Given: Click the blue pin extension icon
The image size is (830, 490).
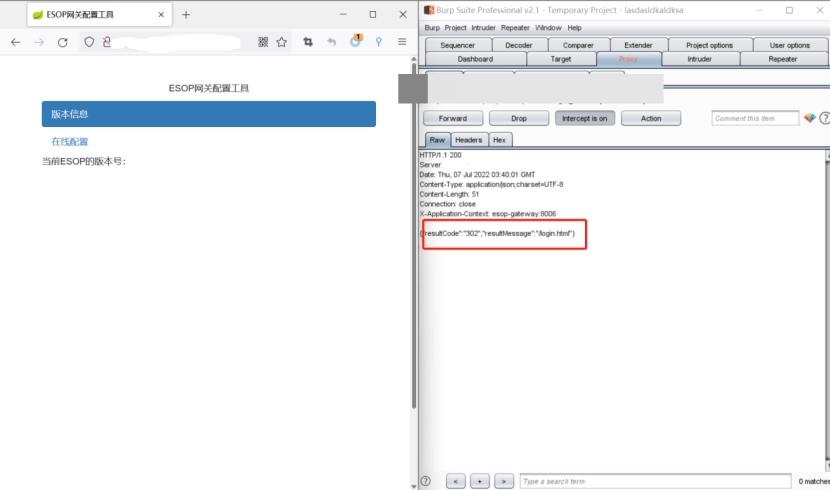Looking at the screenshot, I should (x=378, y=42).
